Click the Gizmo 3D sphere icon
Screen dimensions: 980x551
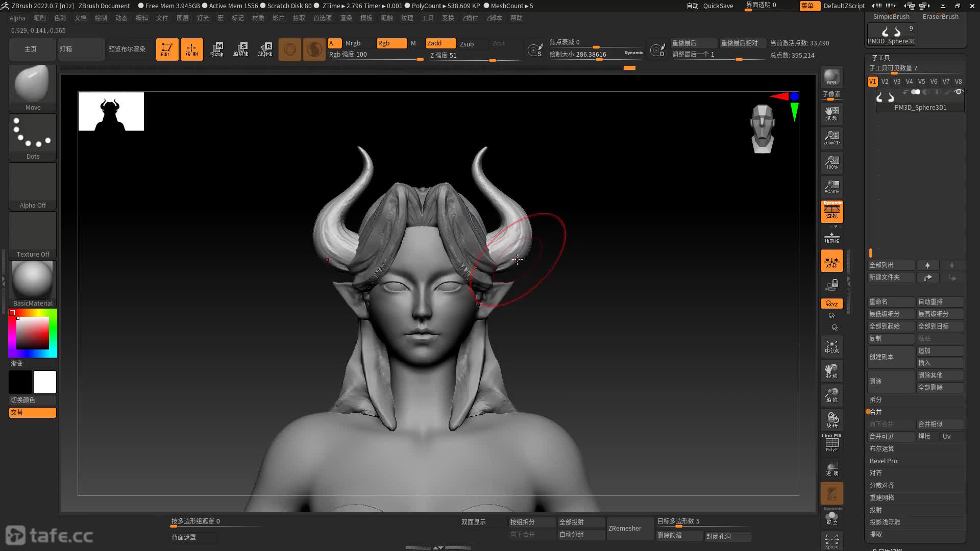click(290, 49)
